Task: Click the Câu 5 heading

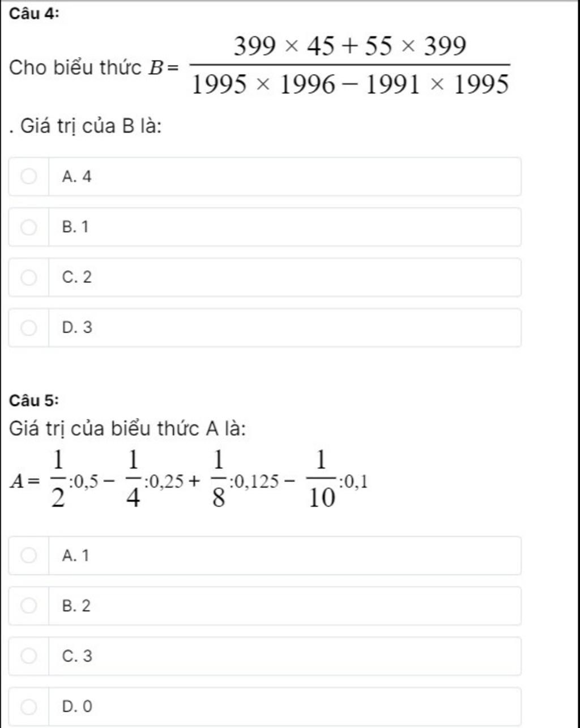Action: tap(34, 401)
